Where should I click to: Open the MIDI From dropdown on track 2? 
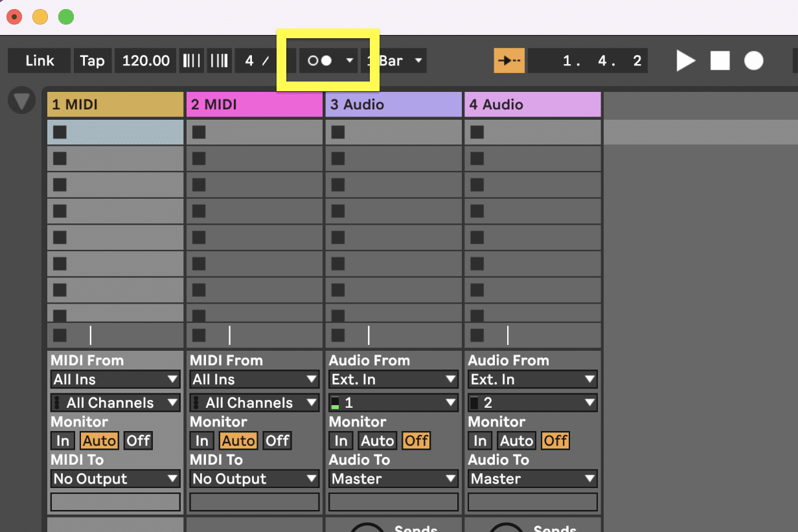(x=253, y=379)
